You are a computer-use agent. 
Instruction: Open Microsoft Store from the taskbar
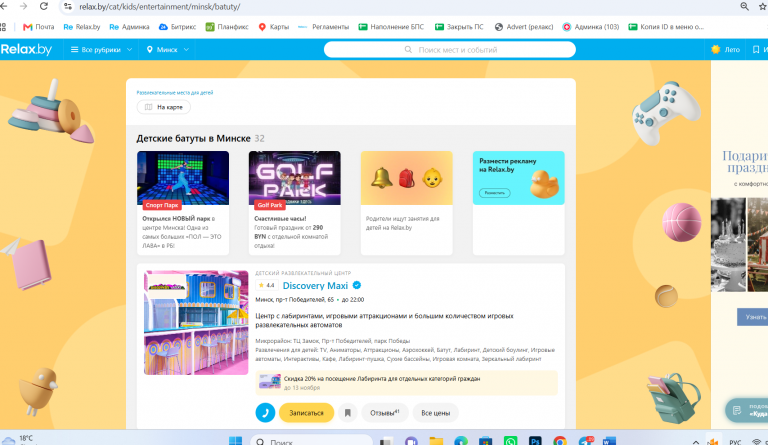coord(485,441)
